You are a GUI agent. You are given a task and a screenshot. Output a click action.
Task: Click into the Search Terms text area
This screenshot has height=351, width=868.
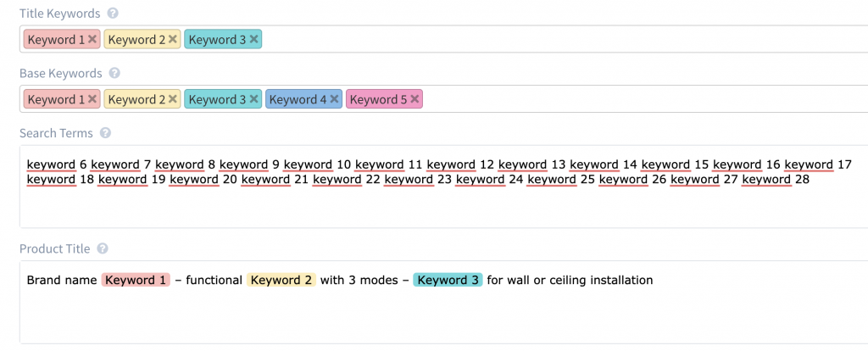tap(443, 187)
